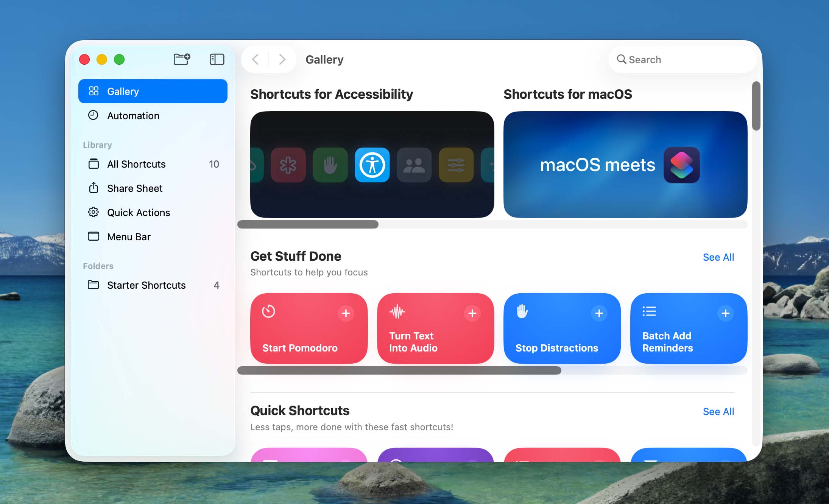Click the Starter Shortcuts folder icon

pyautogui.click(x=93, y=285)
